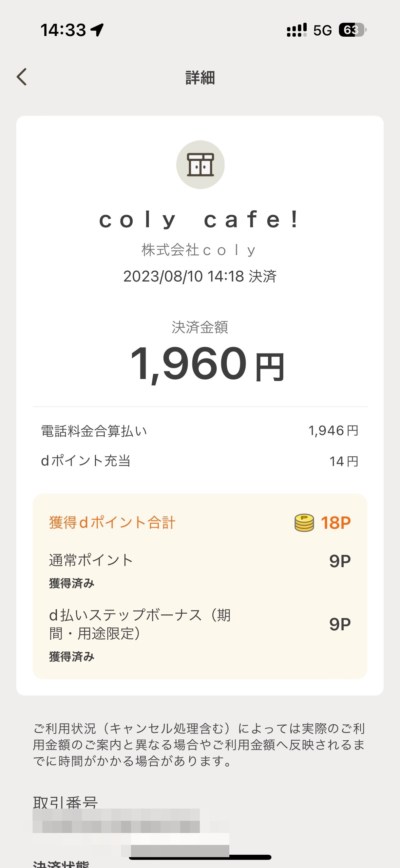The height and width of the screenshot is (868, 400).
Task: Tap the 株式会社coly company name
Action: pos(199,250)
